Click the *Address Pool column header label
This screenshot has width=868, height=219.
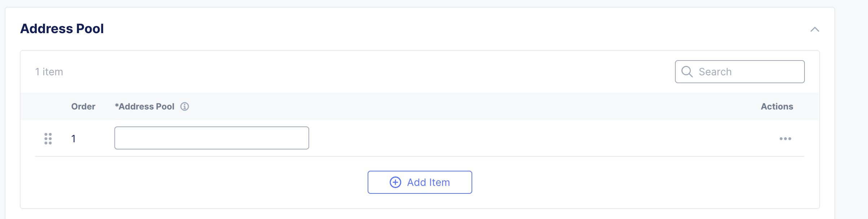coord(145,107)
